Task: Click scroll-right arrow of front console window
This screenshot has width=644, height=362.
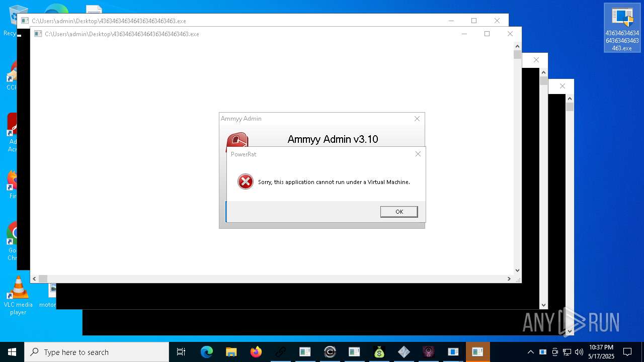Action: (x=509, y=279)
